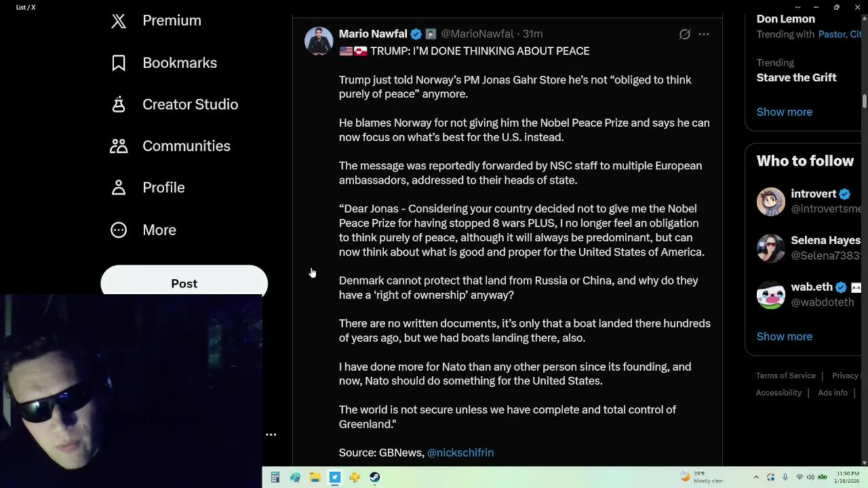
Task: Click the volume speaker tray icon
Action: tap(810, 477)
